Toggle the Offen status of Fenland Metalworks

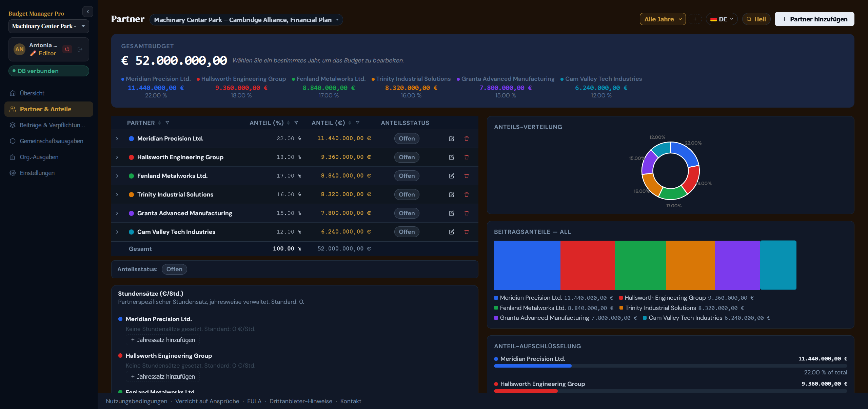click(407, 176)
